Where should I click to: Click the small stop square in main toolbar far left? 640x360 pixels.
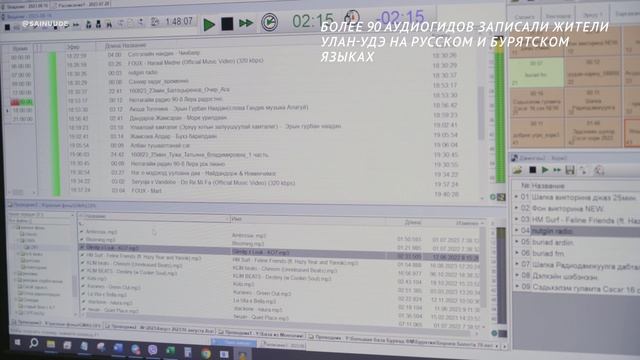(7, 27)
